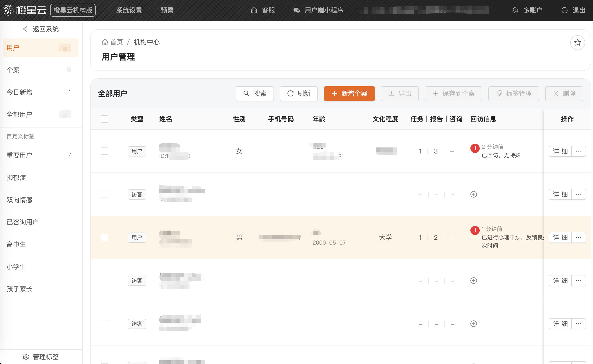
Task: Add follow-up info for first 访客 row
Action: 473,194
